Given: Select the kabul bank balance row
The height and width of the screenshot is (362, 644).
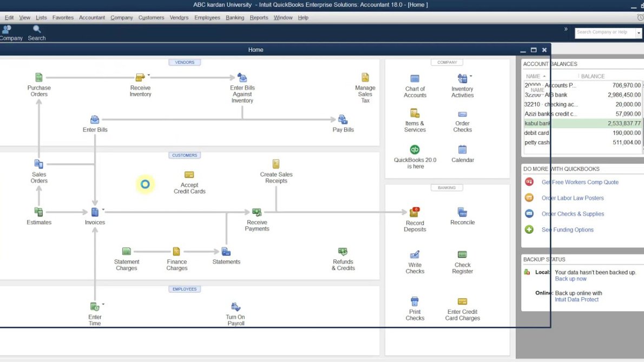Looking at the screenshot, I should pyautogui.click(x=582, y=123).
